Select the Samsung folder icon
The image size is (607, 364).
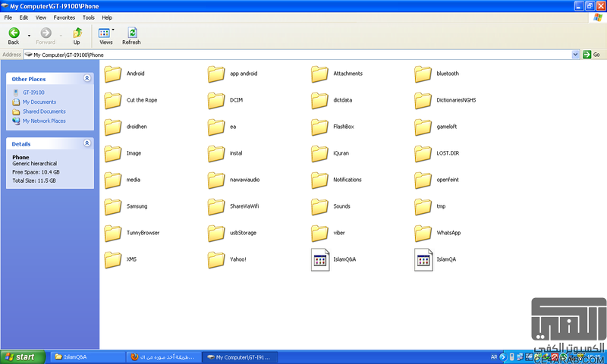pyautogui.click(x=113, y=206)
